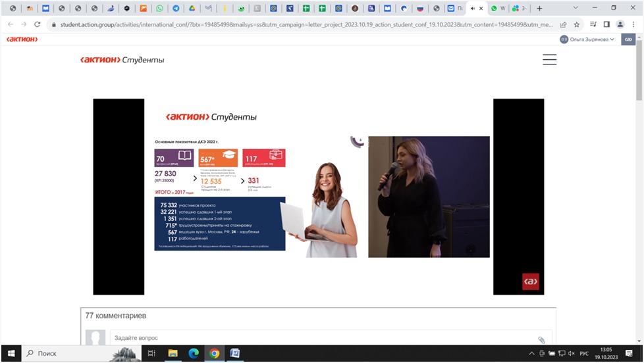This screenshot has height=363, width=644.
Task: Open the hamburger menu on the page
Action: coord(549,60)
